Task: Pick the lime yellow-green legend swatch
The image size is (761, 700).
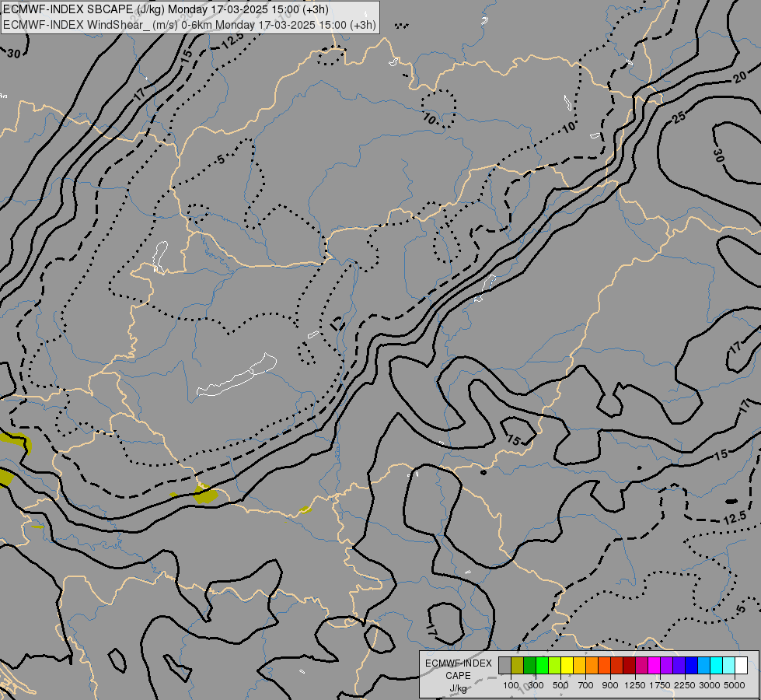Action: [554, 665]
